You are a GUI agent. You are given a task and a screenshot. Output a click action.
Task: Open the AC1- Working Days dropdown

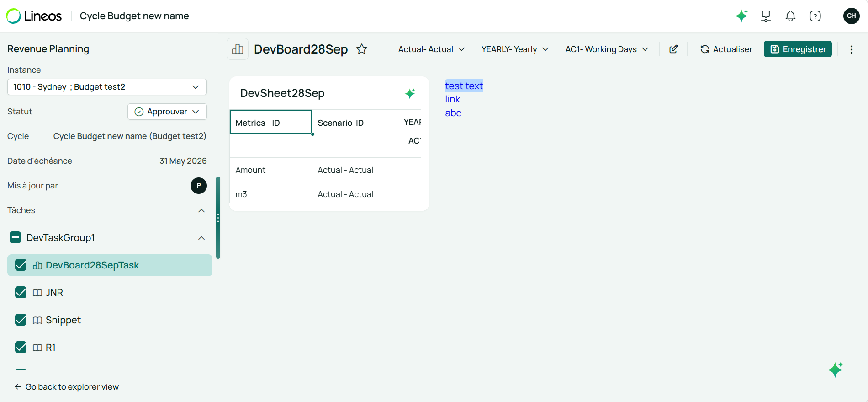click(607, 49)
